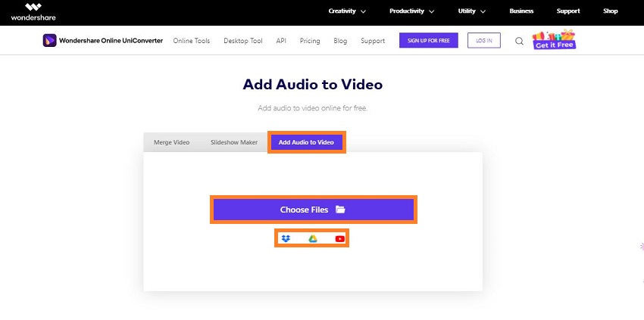
Task: Click the Add Audio to Video heading
Action: click(x=313, y=84)
